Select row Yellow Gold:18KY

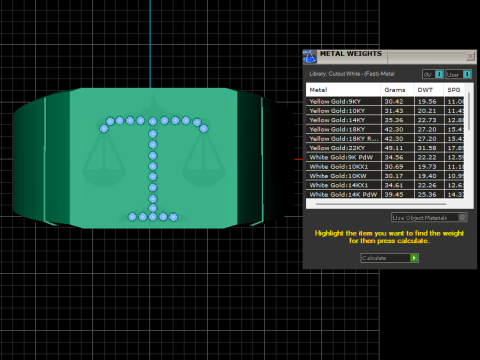(x=385, y=129)
